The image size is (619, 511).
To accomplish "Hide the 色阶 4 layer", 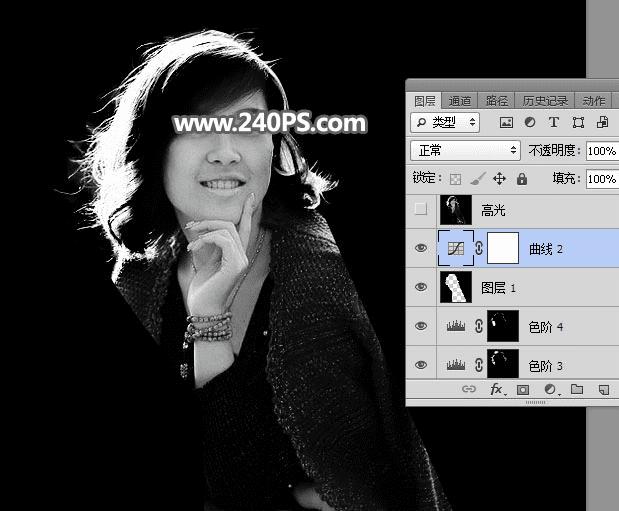I will [421, 326].
